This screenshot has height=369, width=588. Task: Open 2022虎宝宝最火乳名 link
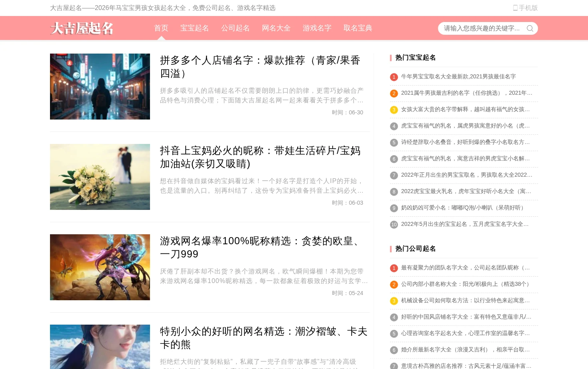[466, 191]
